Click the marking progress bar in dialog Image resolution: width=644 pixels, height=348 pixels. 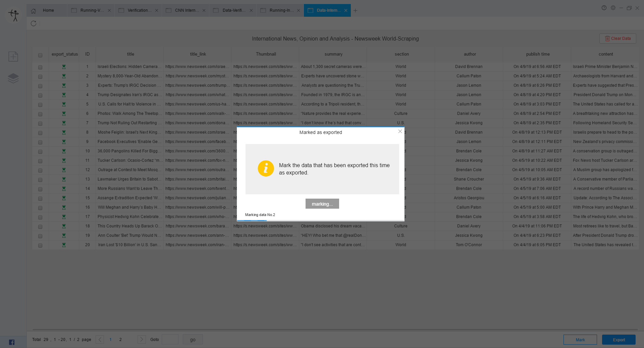pos(320,220)
